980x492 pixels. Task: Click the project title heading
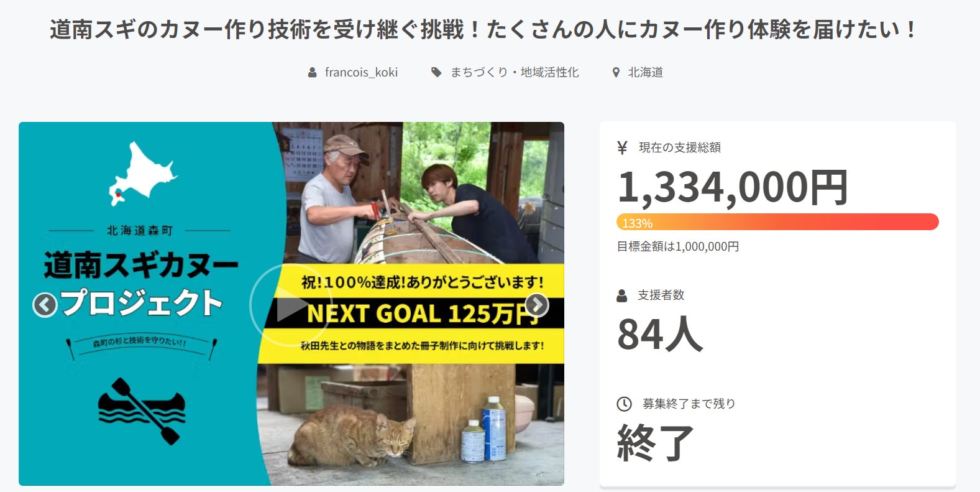[483, 29]
